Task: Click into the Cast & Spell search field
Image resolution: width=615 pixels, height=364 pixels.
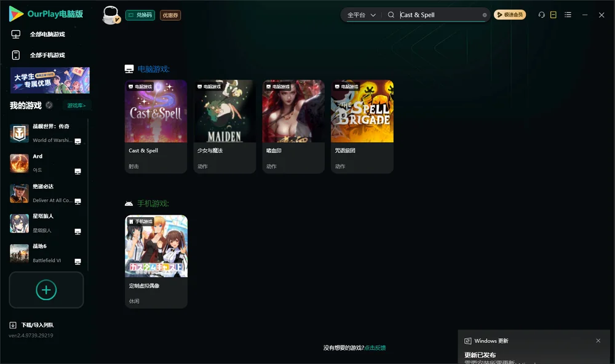Action: coord(440,15)
